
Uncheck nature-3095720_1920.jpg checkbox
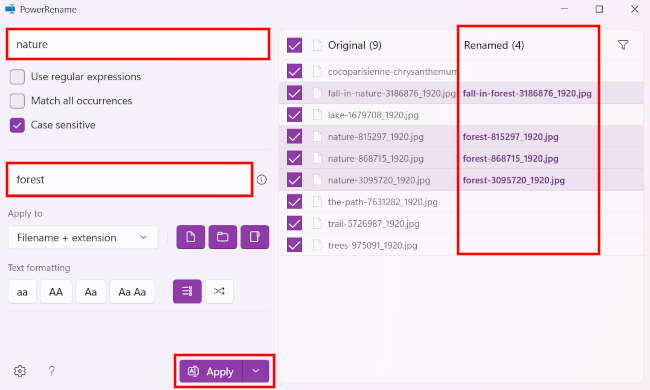point(294,180)
